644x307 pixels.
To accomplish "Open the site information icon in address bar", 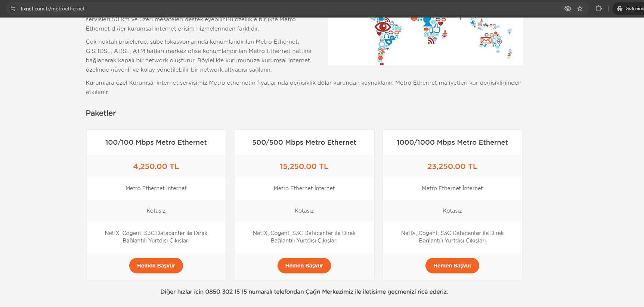I will pos(13,9).
